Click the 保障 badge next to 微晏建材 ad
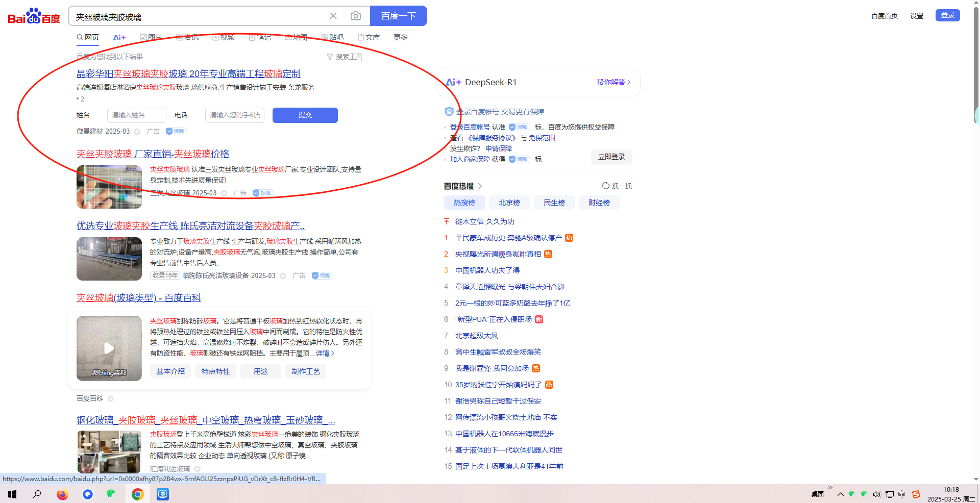Screen dimensions: 980x503 pyautogui.click(x=176, y=131)
